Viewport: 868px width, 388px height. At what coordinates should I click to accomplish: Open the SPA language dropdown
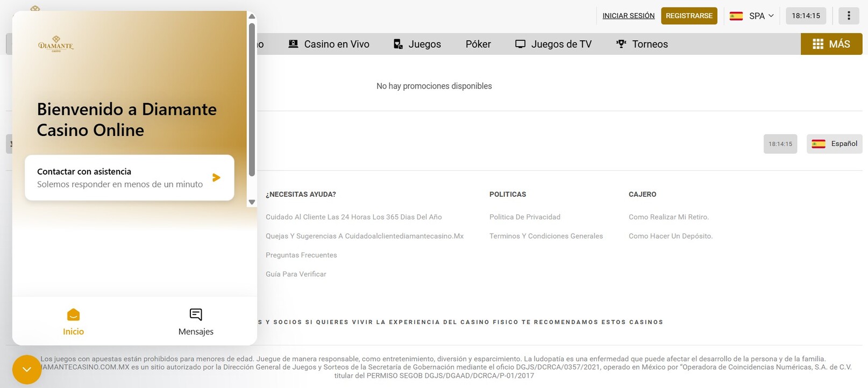752,16
